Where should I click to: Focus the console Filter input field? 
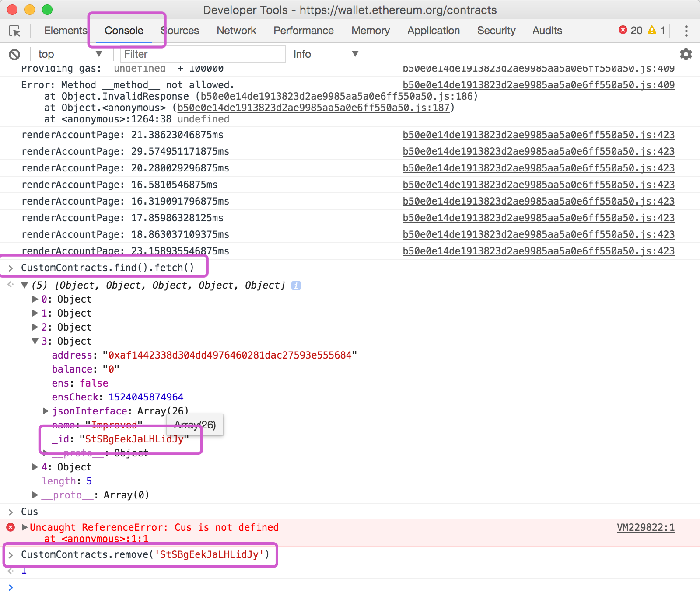click(x=203, y=54)
